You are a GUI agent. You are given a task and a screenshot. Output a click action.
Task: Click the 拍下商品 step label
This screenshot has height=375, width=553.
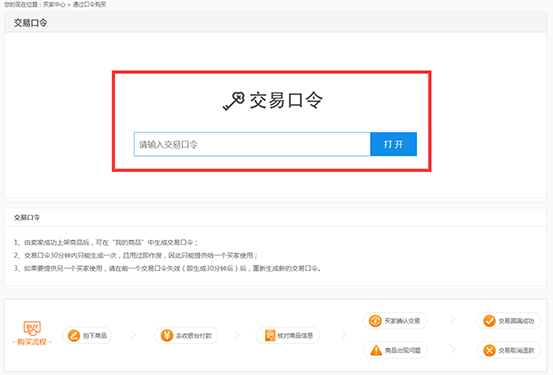point(95,335)
